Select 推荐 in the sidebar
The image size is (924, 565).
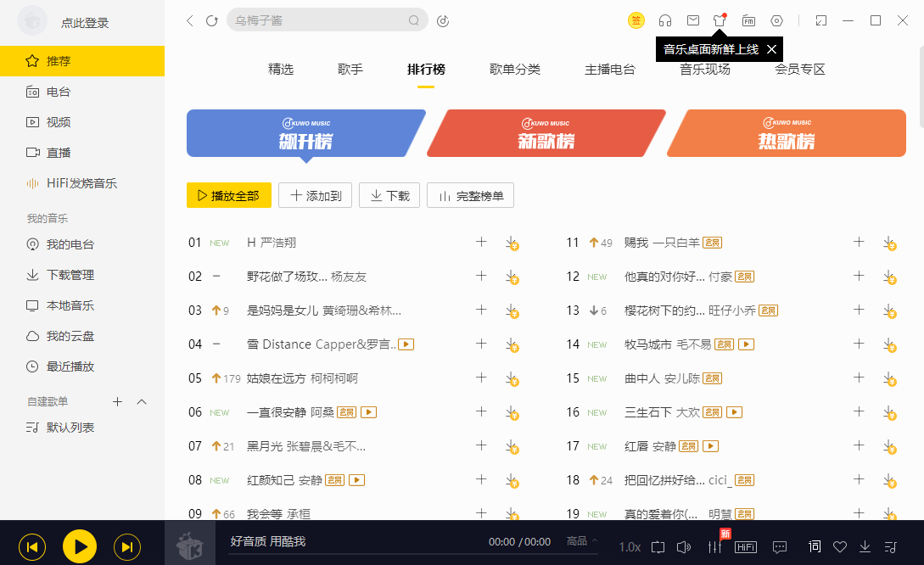(82, 61)
